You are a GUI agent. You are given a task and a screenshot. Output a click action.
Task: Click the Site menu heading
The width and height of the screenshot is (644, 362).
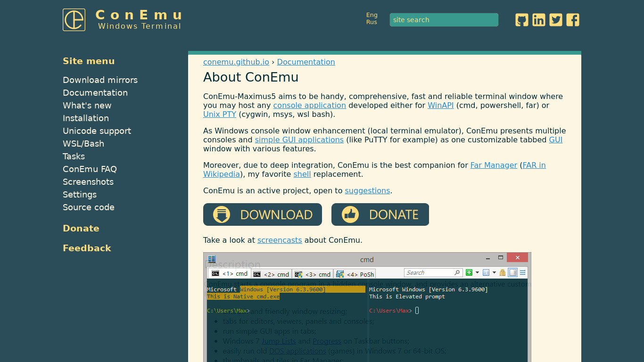(x=89, y=61)
